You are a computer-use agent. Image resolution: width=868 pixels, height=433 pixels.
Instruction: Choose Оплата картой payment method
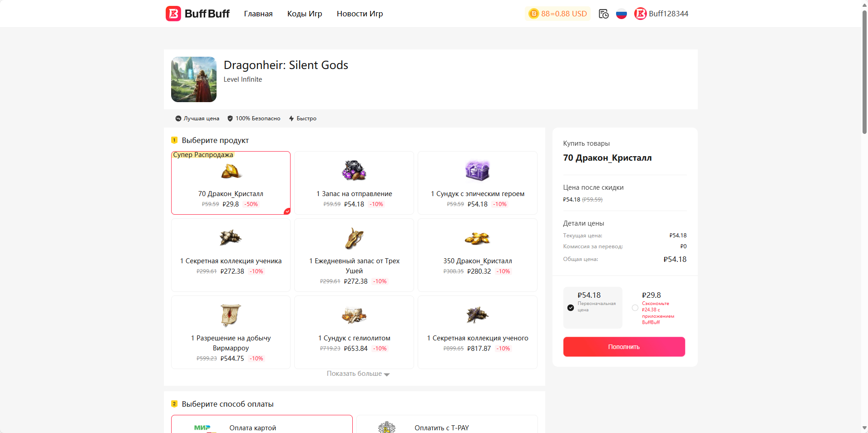(x=261, y=425)
